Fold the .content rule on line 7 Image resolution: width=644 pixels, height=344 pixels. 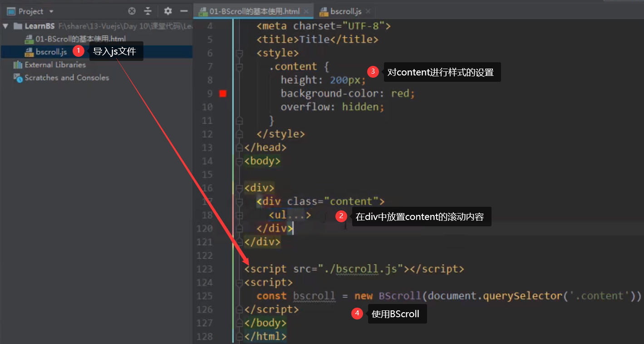pyautogui.click(x=240, y=67)
